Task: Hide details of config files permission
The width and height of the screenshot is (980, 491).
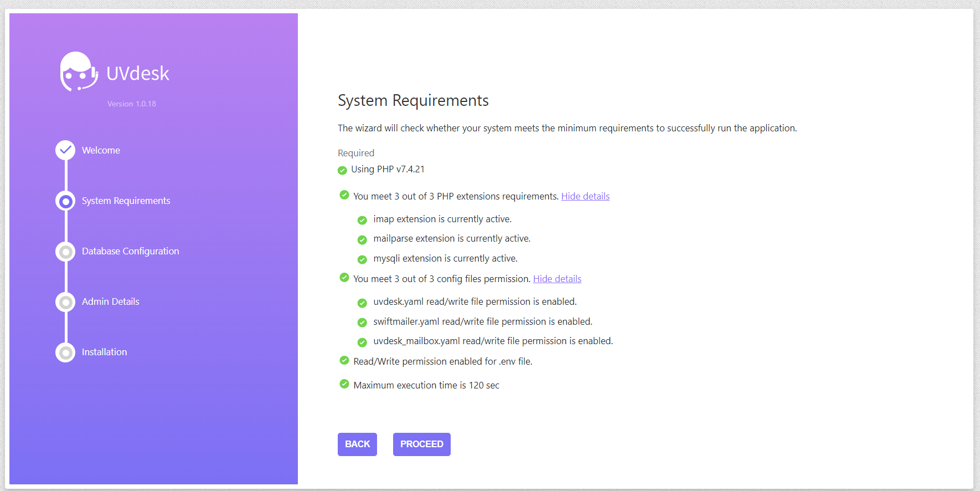Action: point(557,279)
